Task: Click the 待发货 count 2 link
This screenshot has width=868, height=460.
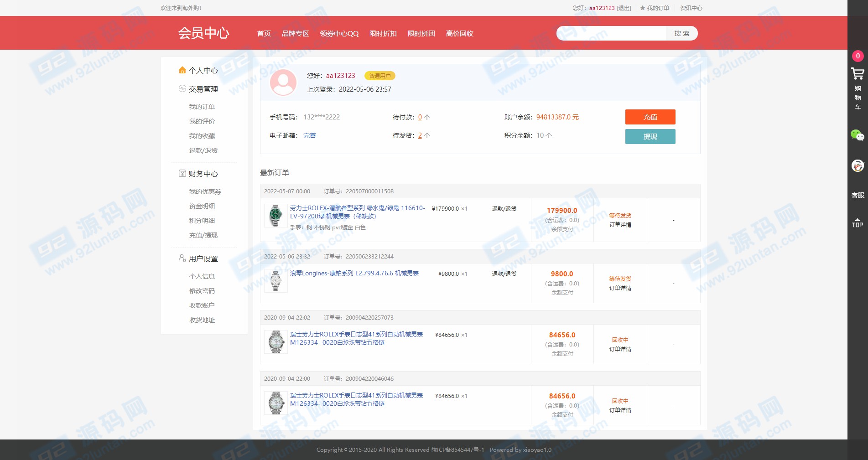Action: click(x=420, y=135)
